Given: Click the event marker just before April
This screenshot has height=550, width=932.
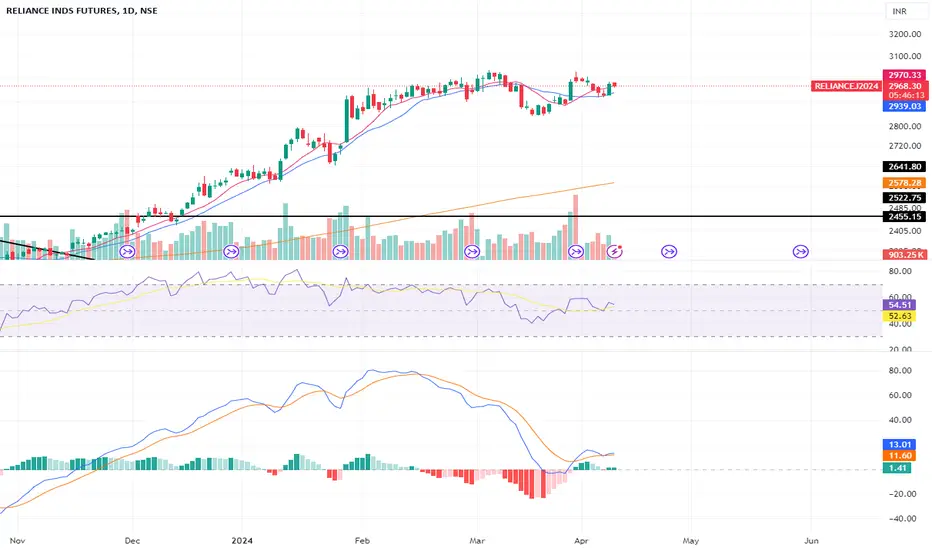Looking at the screenshot, I should pyautogui.click(x=576, y=252).
